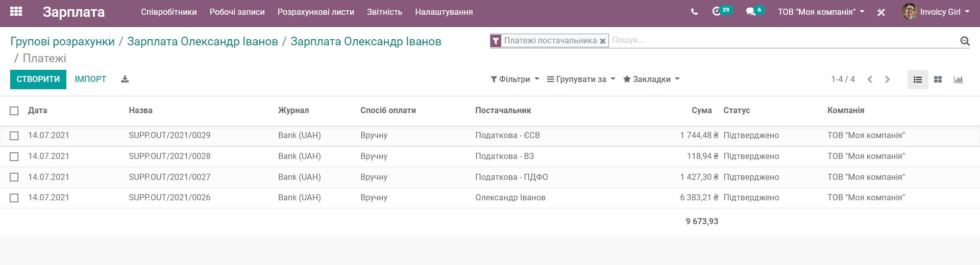
Task: Open the ТОВ "Моя компанія" company switcher
Action: (821, 12)
